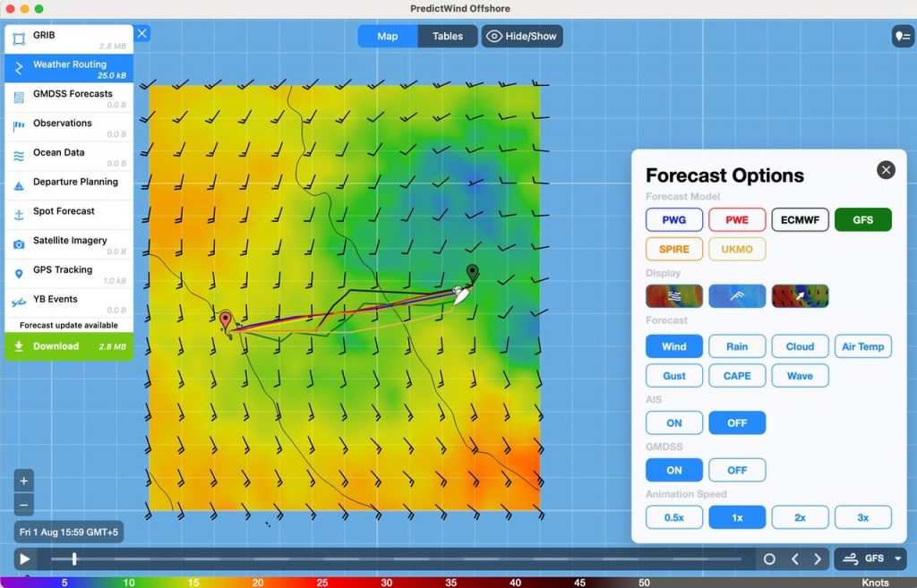This screenshot has height=588, width=917.
Task: Select the UKMO forecast model
Action: point(737,249)
